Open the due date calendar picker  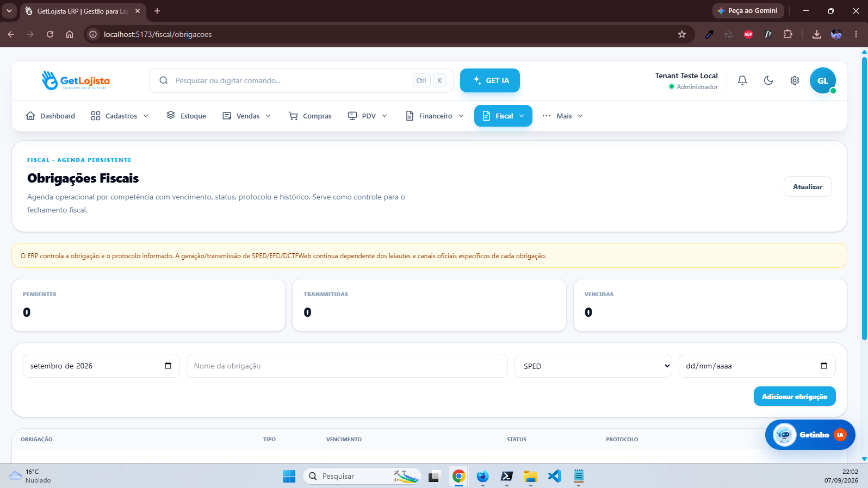pos(824,366)
